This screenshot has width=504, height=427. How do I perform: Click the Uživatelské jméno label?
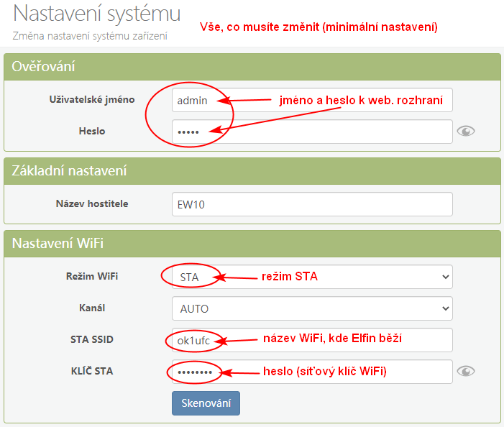tap(91, 100)
